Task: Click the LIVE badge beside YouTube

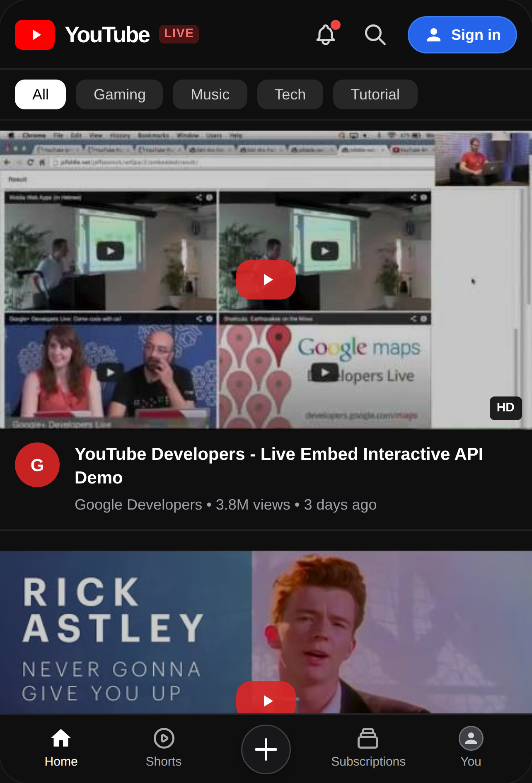Action: tap(179, 34)
